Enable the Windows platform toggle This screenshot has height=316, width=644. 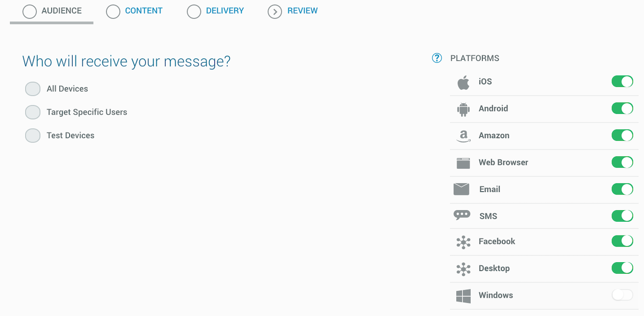(x=622, y=295)
